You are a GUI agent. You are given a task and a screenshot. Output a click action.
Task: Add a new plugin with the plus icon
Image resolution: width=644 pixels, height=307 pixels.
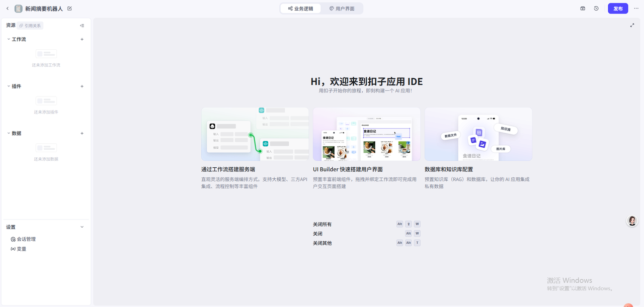pyautogui.click(x=82, y=86)
